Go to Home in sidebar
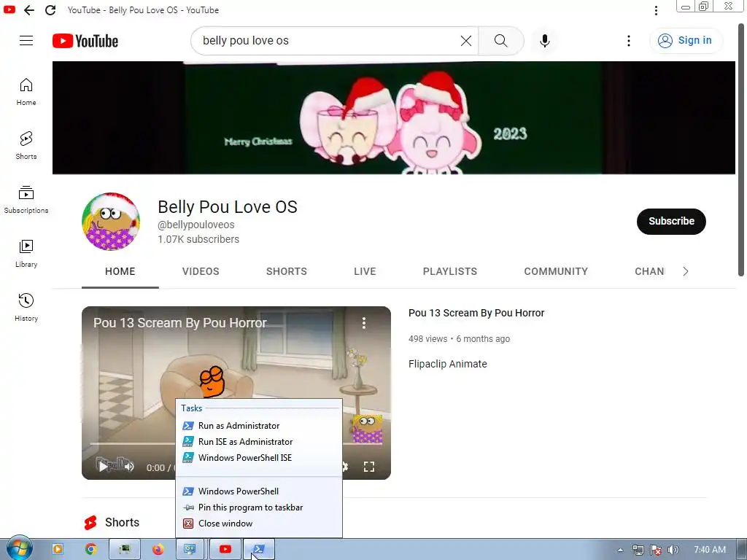This screenshot has height=560, width=747. [x=26, y=92]
